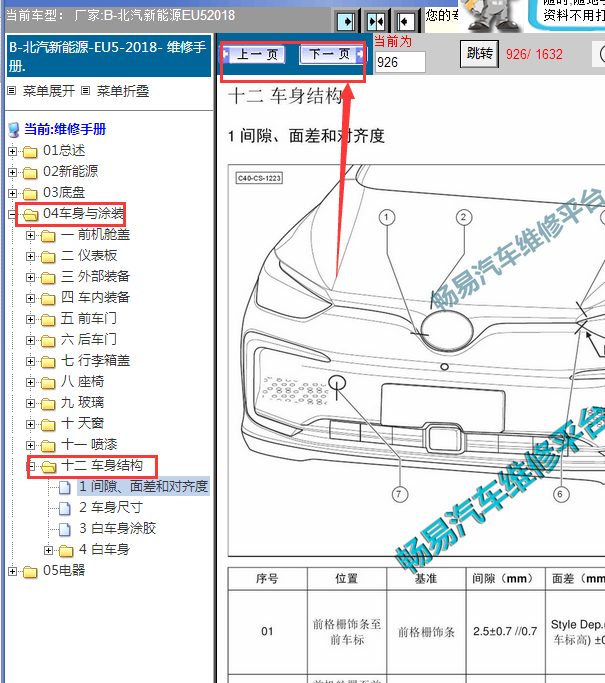The height and width of the screenshot is (683, 605).
Task: Click the 926/ 1632 page counter
Action: [534, 54]
